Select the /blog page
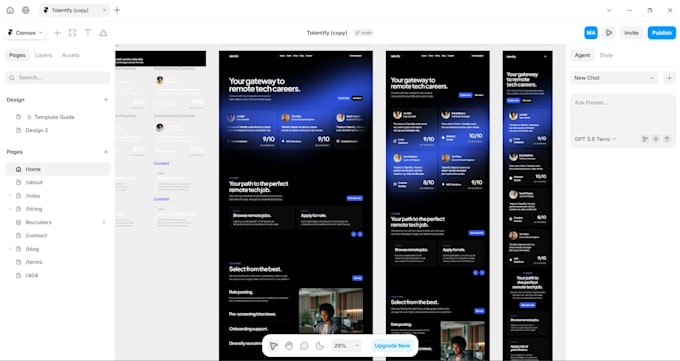 pos(32,249)
